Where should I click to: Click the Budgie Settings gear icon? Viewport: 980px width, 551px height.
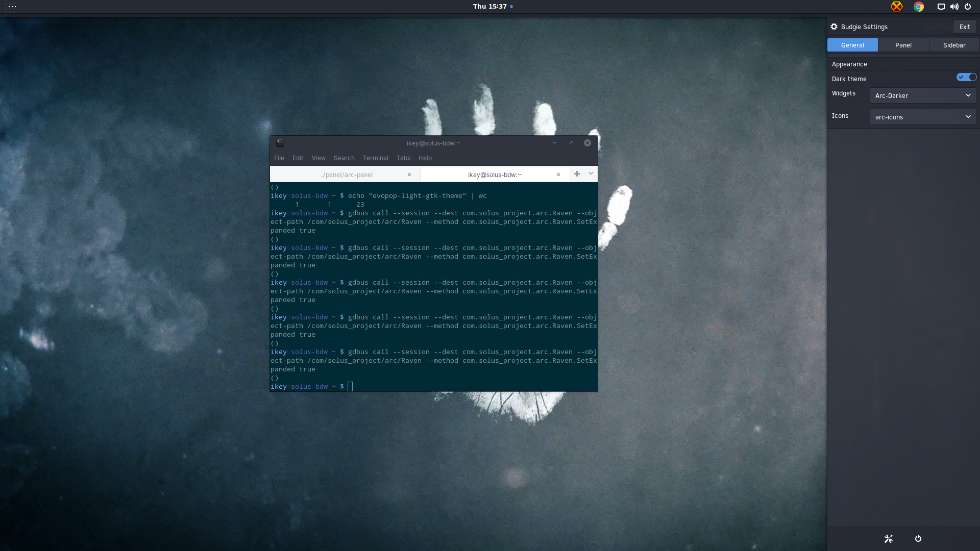click(834, 27)
